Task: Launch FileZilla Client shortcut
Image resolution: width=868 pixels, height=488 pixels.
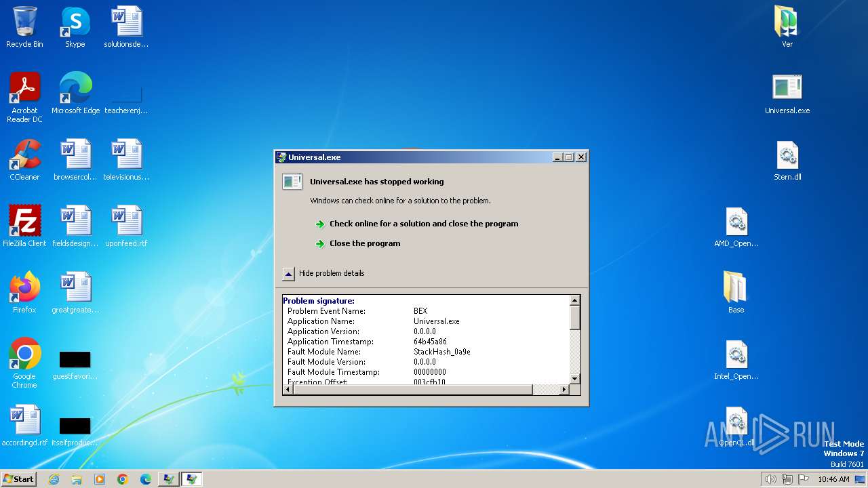Action: [x=24, y=226]
